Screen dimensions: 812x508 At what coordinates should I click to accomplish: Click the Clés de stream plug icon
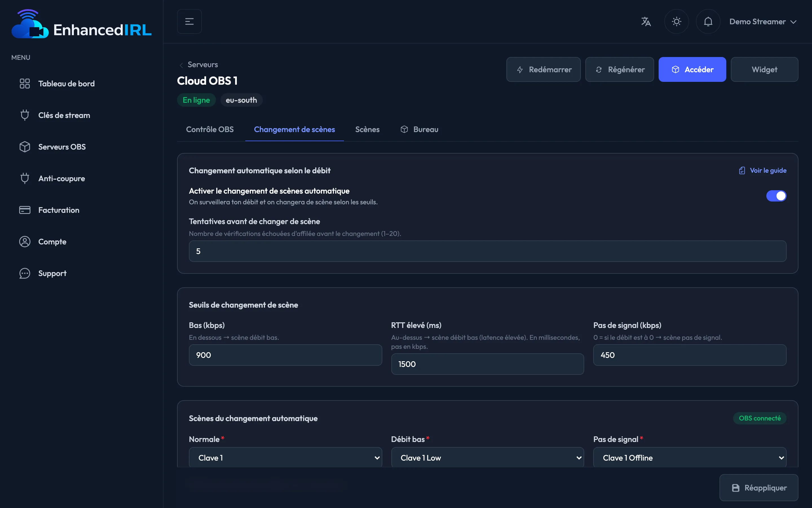[25, 115]
